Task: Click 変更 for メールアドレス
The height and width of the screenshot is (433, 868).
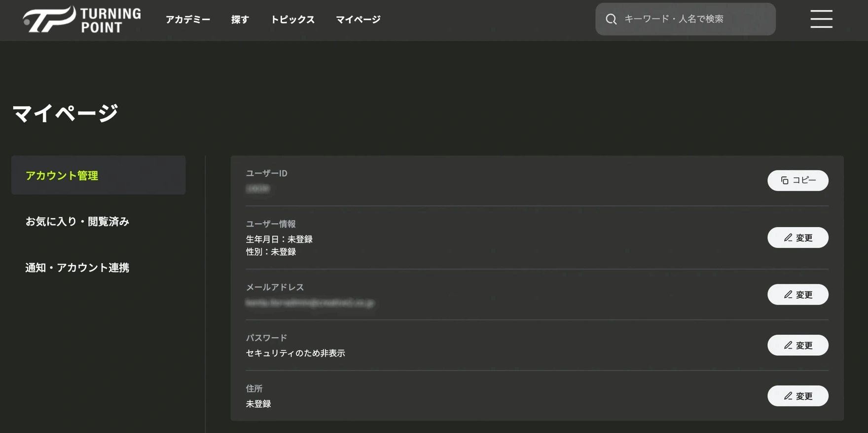Action: pyautogui.click(x=797, y=294)
